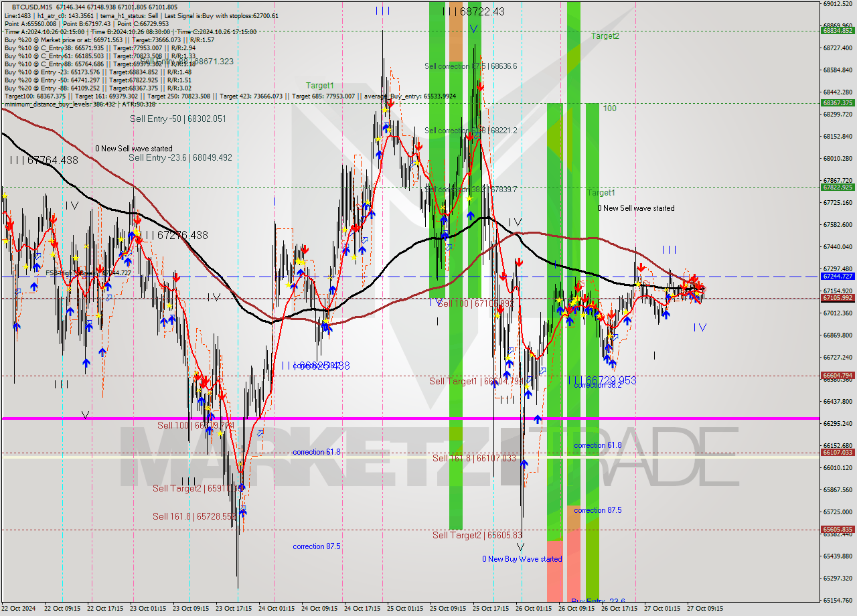The image size is (857, 616).
Task: Click the '27 Oct 09:15' time axis label
Action: (704, 609)
